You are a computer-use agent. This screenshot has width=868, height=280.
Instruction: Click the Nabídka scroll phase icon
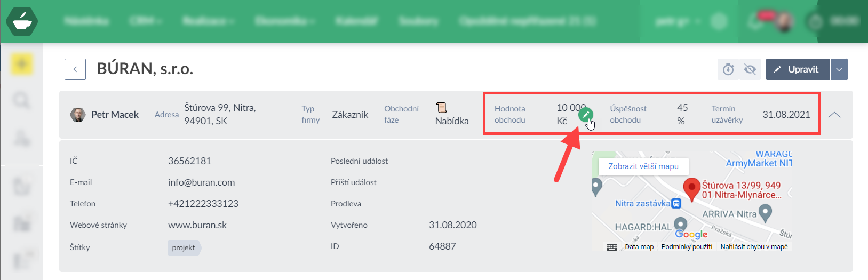[x=441, y=108]
